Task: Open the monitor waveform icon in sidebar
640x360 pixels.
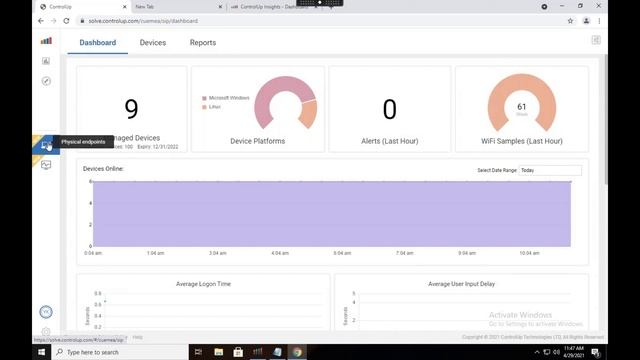Action: (x=46, y=164)
